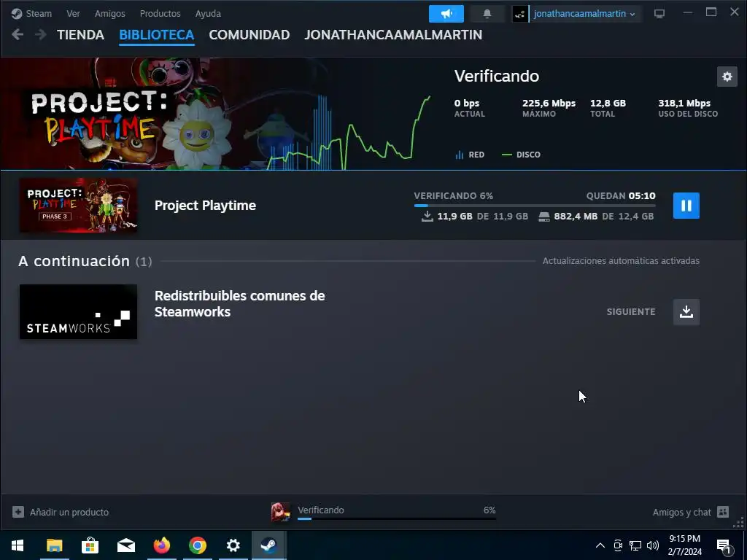Click the 12,8 GB TOTAL value
The width and height of the screenshot is (747, 560).
608,104
